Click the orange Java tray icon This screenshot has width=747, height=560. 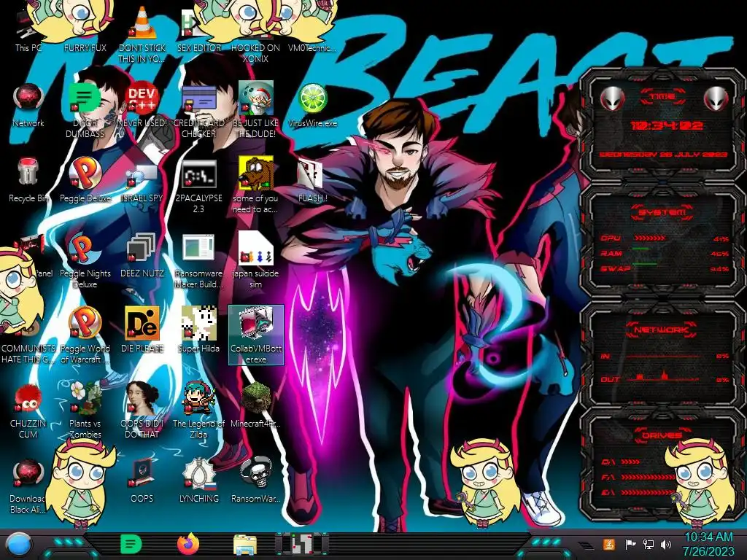pyautogui.click(x=609, y=544)
